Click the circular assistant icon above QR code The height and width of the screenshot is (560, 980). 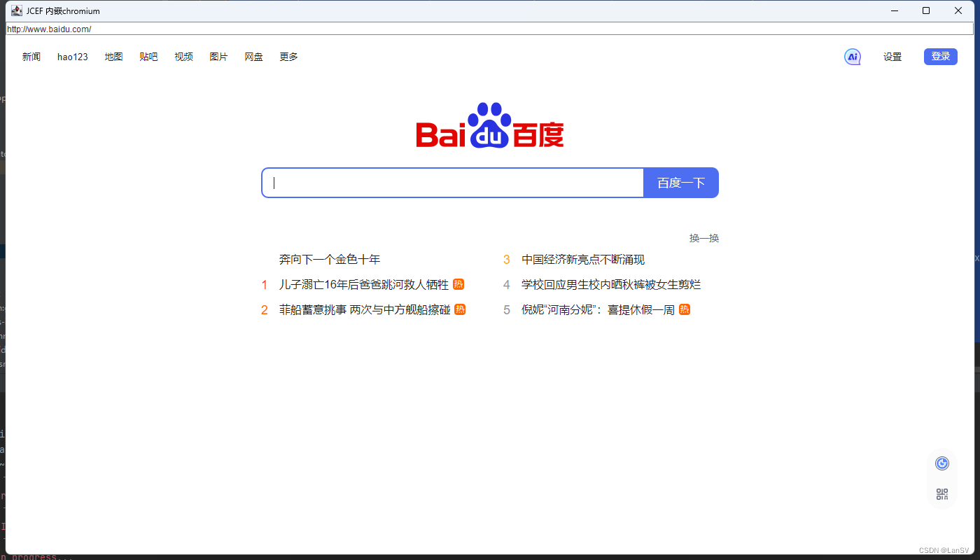[942, 463]
